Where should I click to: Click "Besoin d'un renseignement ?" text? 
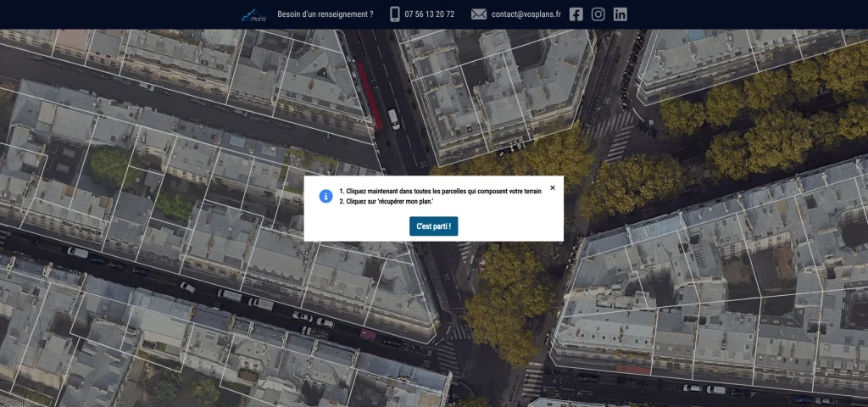[325, 14]
